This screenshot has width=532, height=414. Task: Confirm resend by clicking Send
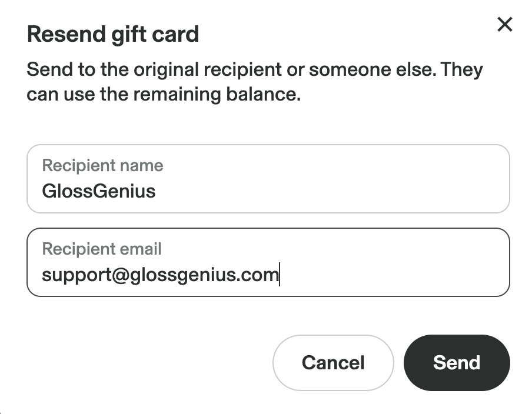(x=457, y=362)
